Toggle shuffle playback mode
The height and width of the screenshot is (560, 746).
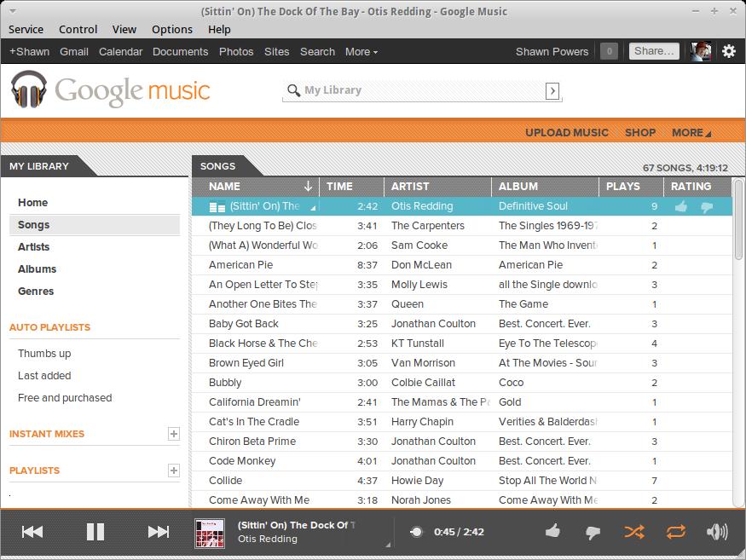[634, 532]
